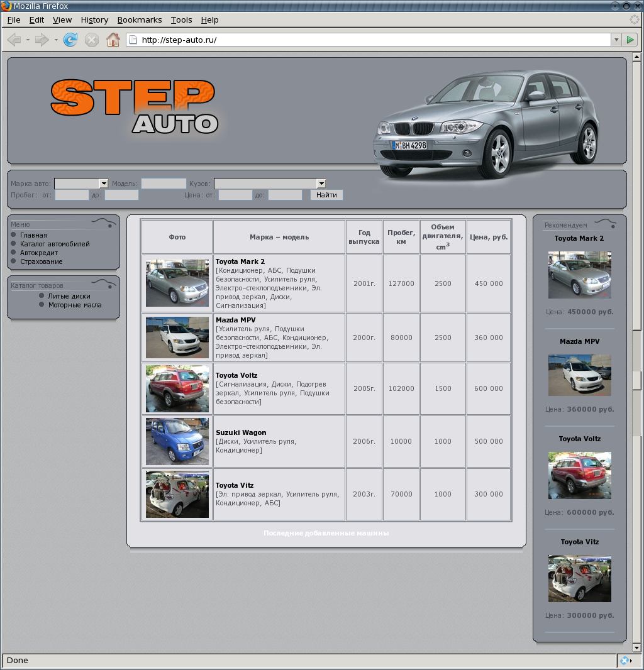
Task: Open the File menu
Action: click(14, 19)
